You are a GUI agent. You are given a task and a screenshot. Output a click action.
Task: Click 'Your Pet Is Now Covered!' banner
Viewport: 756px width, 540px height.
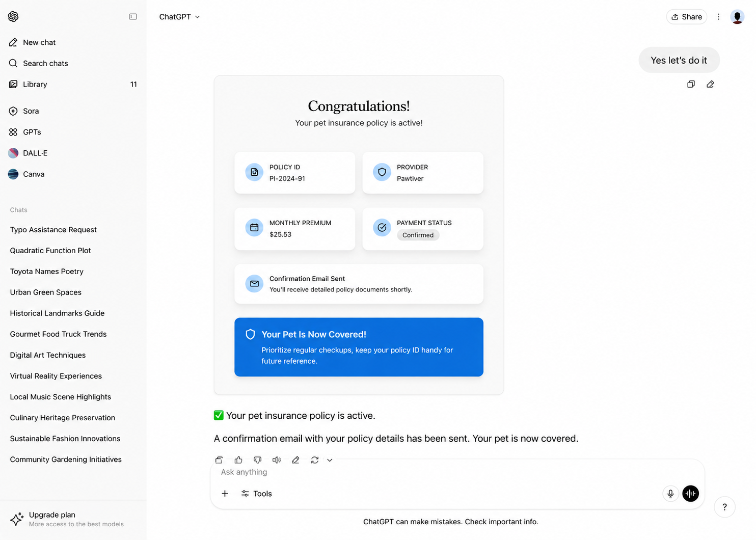[359, 347]
